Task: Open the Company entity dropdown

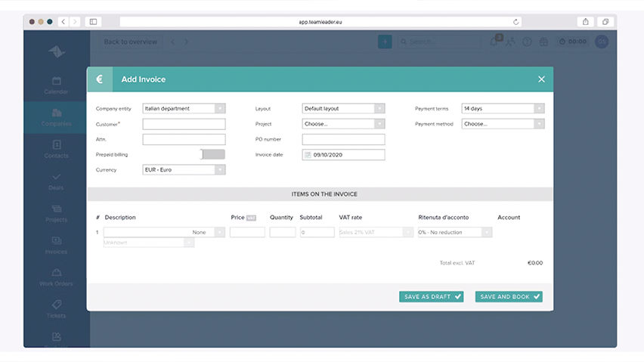Action: pyautogui.click(x=184, y=108)
